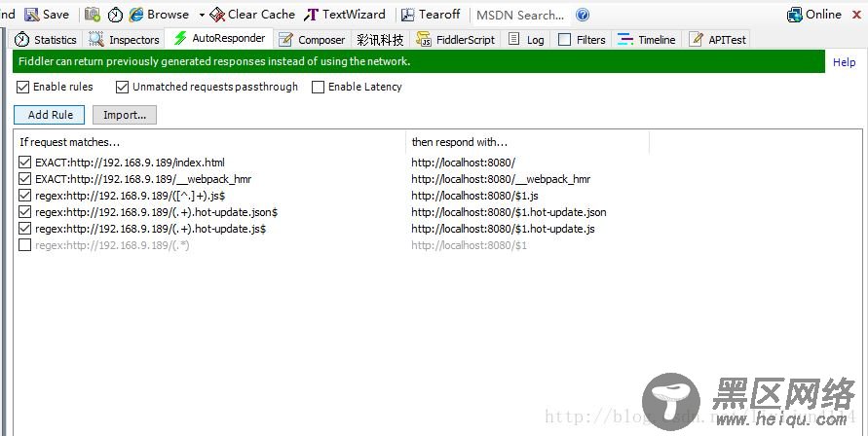Enable the disabled (.*) regex rule checkbox
The height and width of the screenshot is (436, 868).
click(x=24, y=245)
